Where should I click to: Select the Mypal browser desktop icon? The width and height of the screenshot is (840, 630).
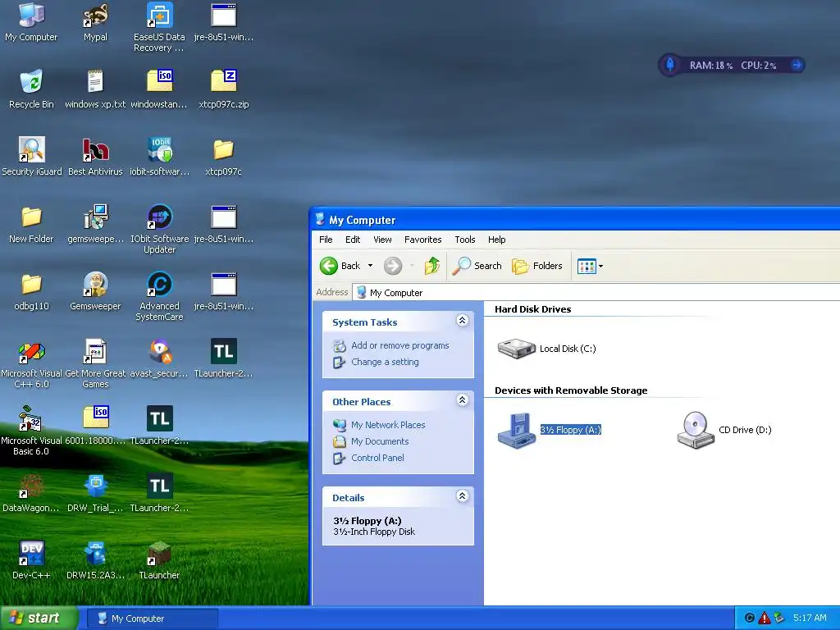[95, 15]
